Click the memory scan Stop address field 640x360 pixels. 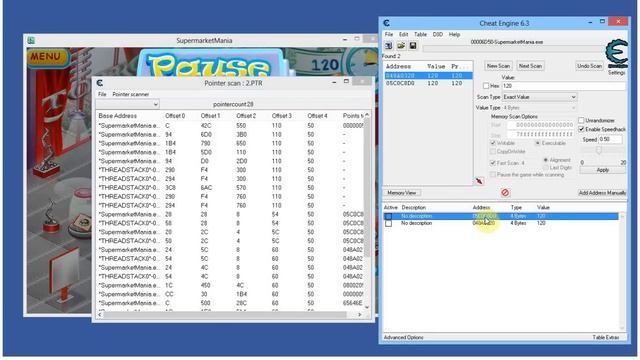pos(540,134)
